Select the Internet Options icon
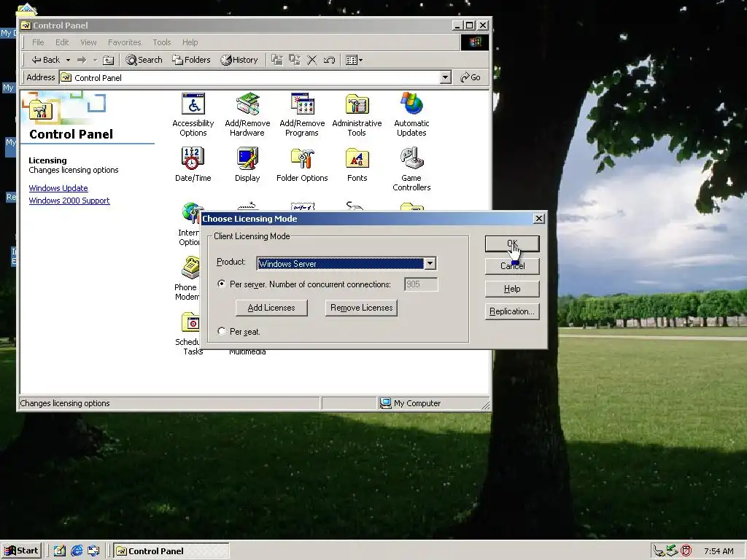 click(x=190, y=213)
